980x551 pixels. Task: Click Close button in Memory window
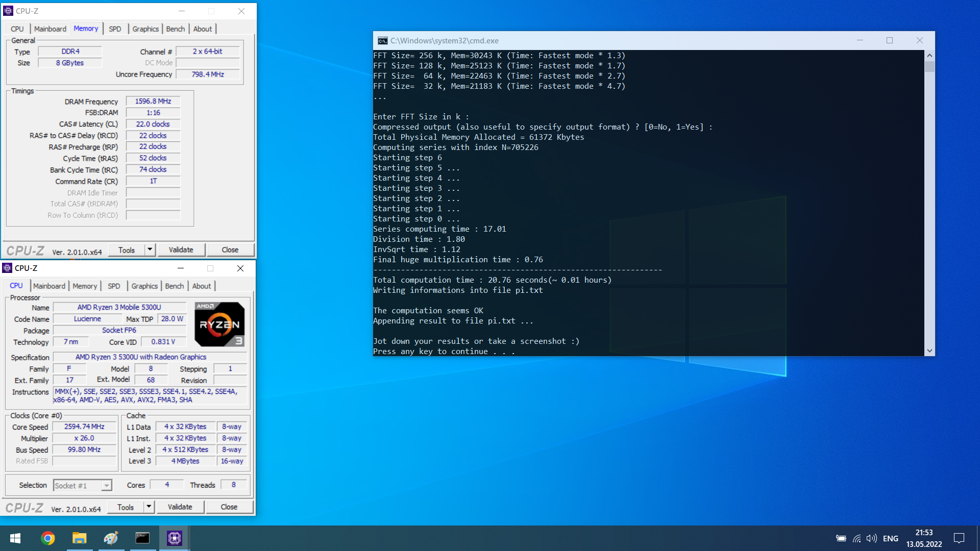pos(230,250)
